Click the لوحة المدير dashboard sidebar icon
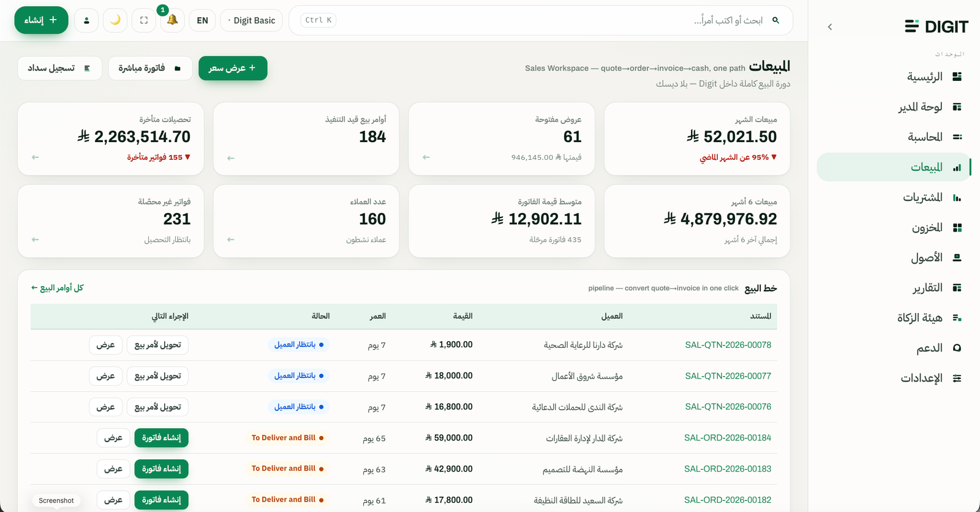 [957, 107]
